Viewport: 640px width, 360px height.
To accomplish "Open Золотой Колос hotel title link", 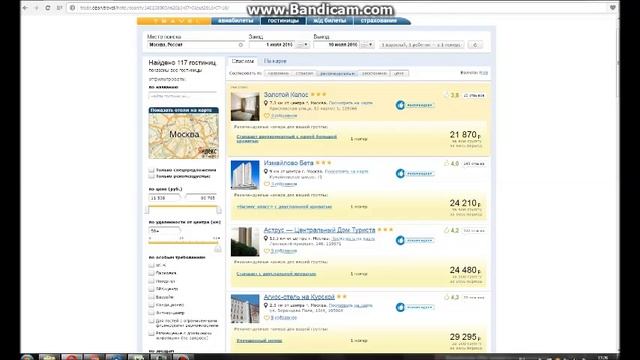I will (286, 95).
